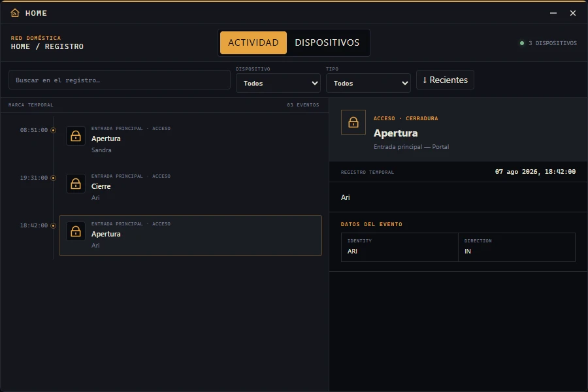Click the name Sandra in first event
Image resolution: width=588 pixels, height=392 pixels.
coord(101,150)
